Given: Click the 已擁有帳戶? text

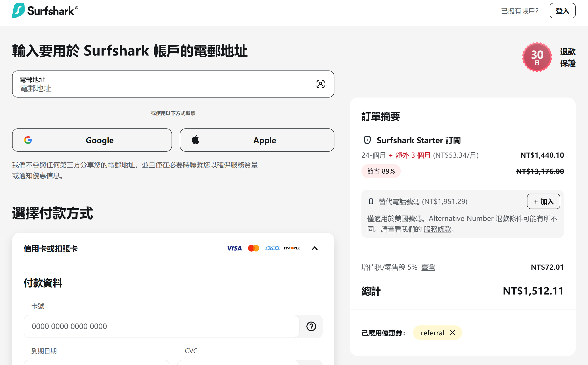Looking at the screenshot, I should (x=520, y=11).
